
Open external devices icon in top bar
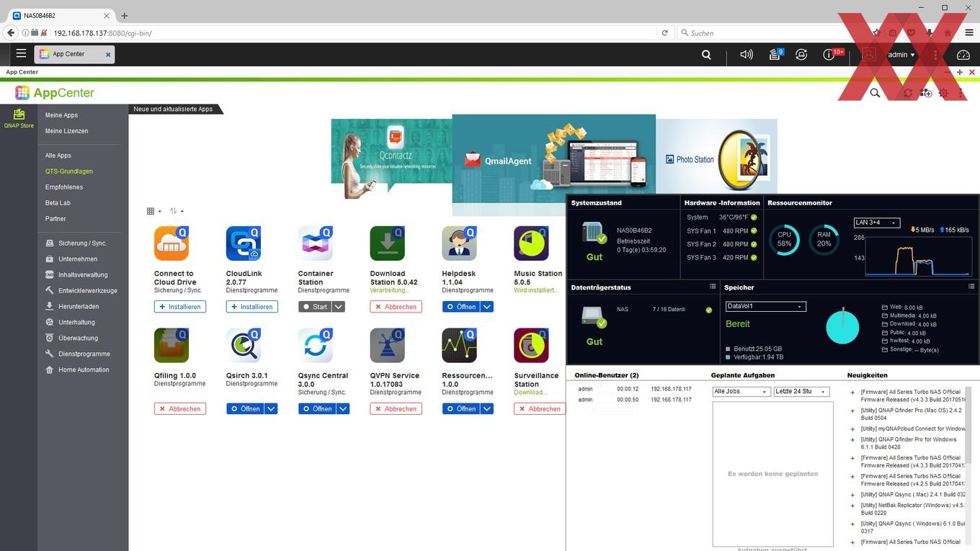[801, 54]
